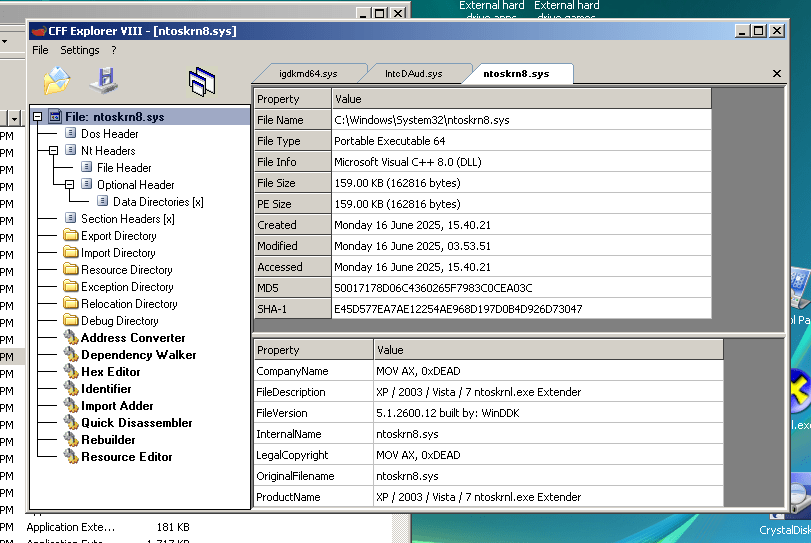Launch the Quick Disassembler tool
This screenshot has height=543, width=811.
(x=136, y=423)
